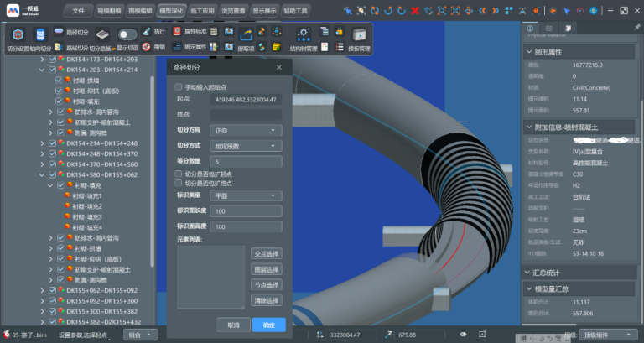Click the blue gear settings icon
644x343 pixels.
click(593, 11)
